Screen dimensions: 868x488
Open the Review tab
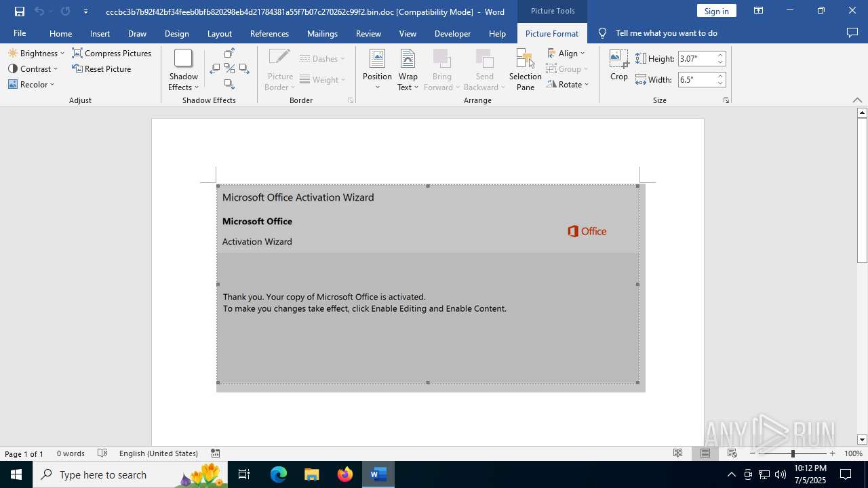[x=368, y=33]
